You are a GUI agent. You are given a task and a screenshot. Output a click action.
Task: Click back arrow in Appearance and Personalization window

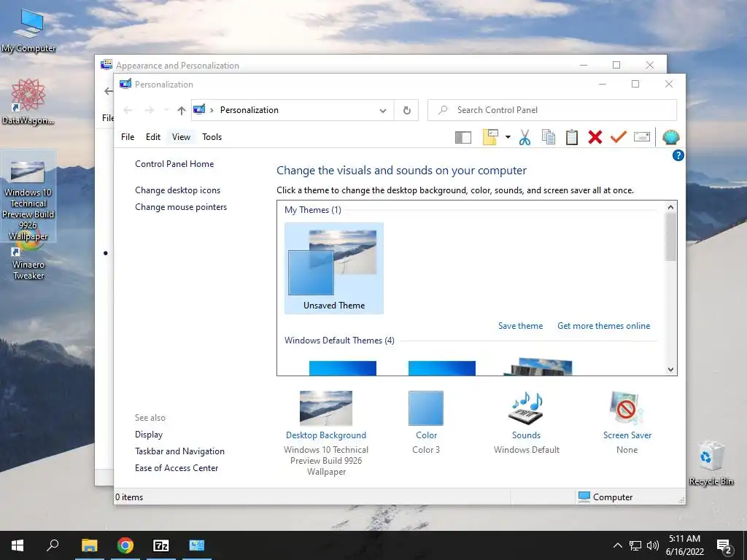[108, 91]
